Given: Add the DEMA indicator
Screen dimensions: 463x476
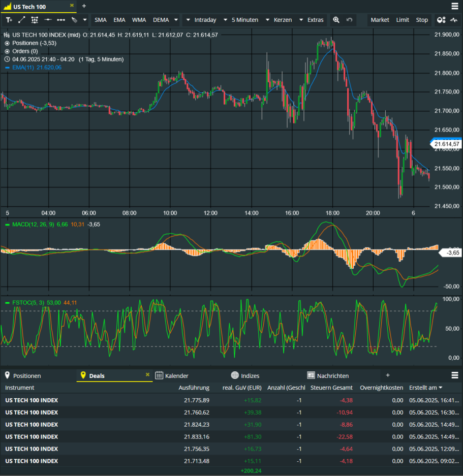Looking at the screenshot, I should (x=161, y=20).
